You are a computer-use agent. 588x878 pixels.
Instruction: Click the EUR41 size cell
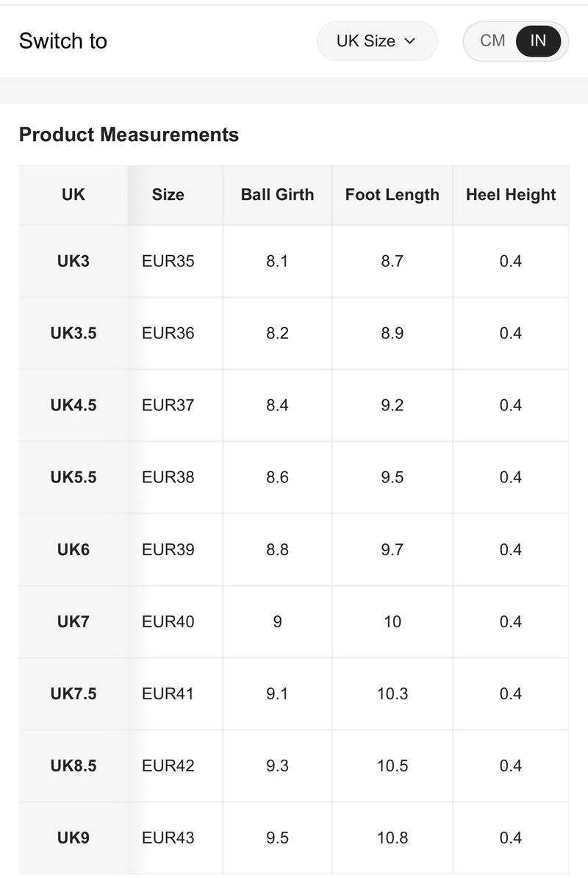click(x=168, y=693)
